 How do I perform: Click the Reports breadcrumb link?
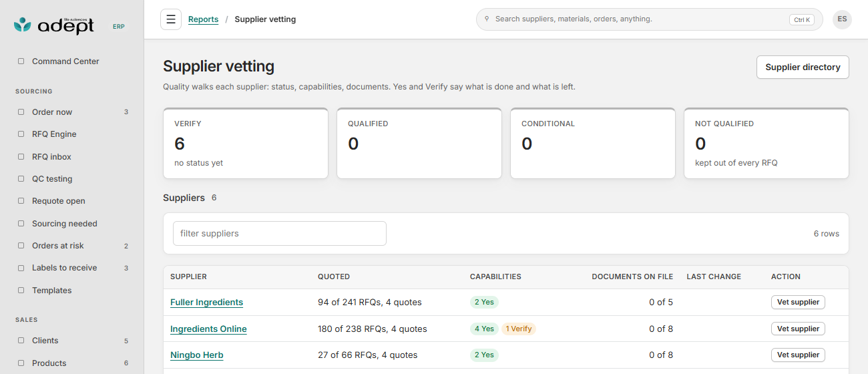click(x=203, y=19)
